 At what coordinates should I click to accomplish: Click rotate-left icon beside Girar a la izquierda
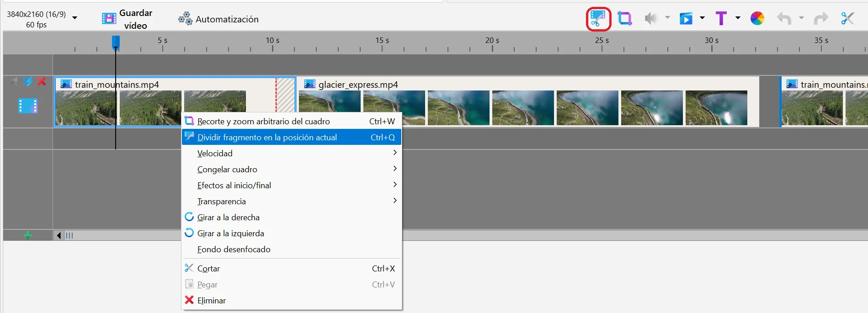click(189, 233)
